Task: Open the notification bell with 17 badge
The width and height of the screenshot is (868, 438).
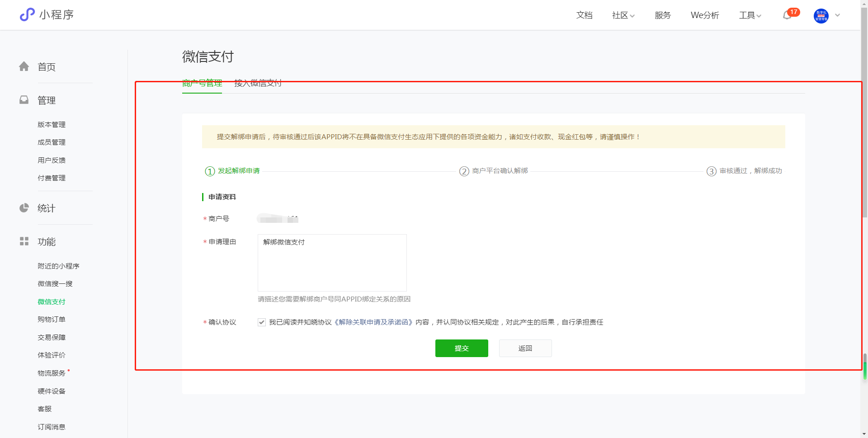Action: tap(787, 15)
